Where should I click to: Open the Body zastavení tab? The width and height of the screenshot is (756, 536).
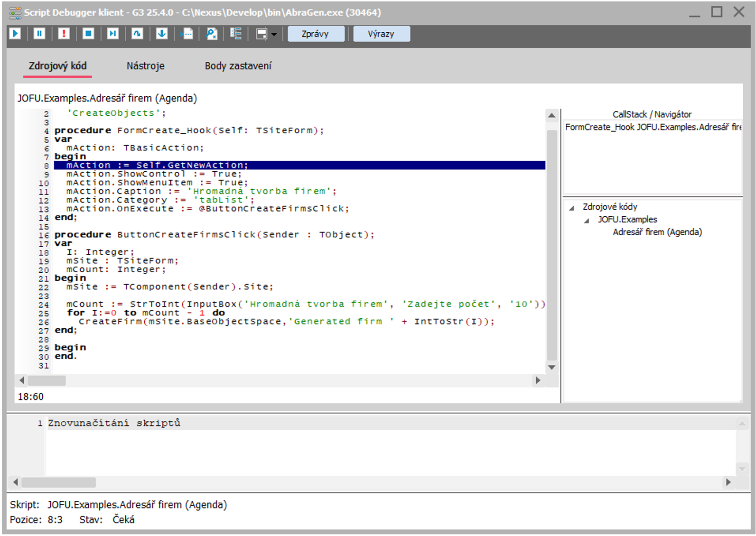[x=238, y=66]
